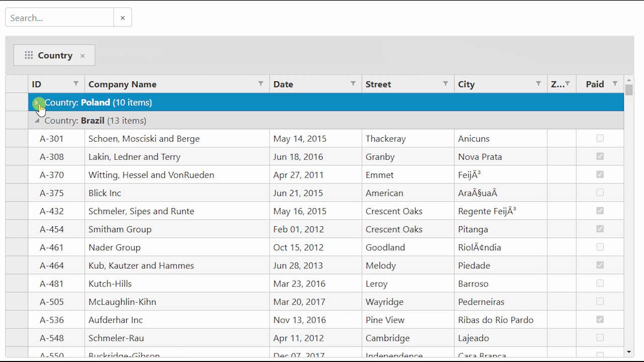The height and width of the screenshot is (362, 644).
Task: Open the Paid column filter icon
Action: pos(615,83)
